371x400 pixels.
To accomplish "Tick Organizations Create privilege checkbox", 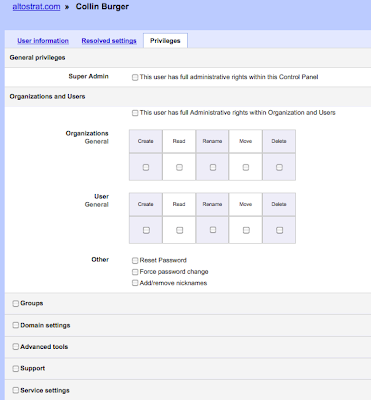I will (x=146, y=167).
